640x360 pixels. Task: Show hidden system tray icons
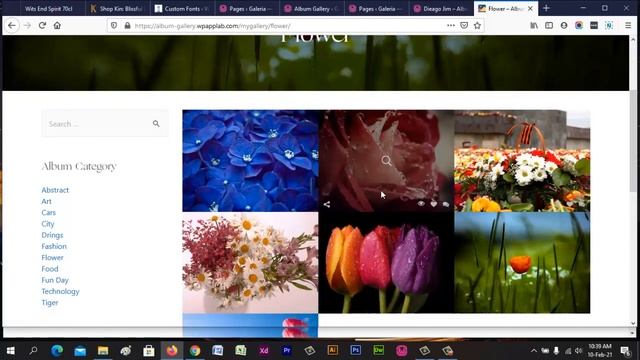point(533,351)
